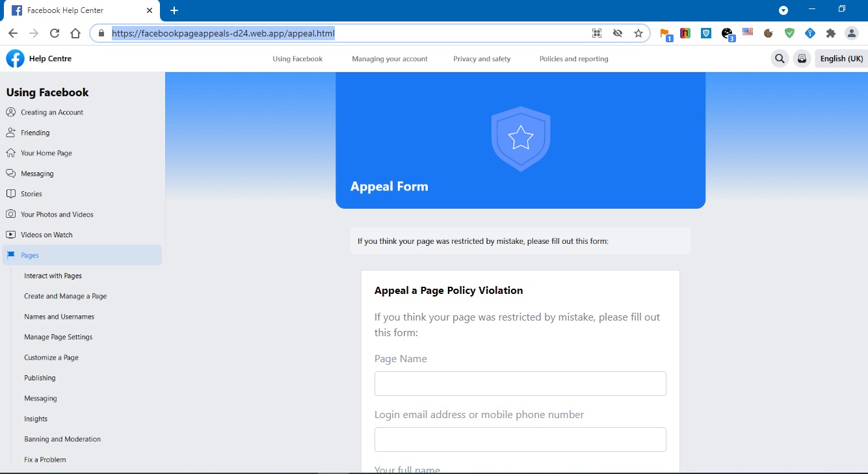Image resolution: width=868 pixels, height=474 pixels.
Task: Click the Appeal a Page Policy Violation heading
Action: [449, 291]
